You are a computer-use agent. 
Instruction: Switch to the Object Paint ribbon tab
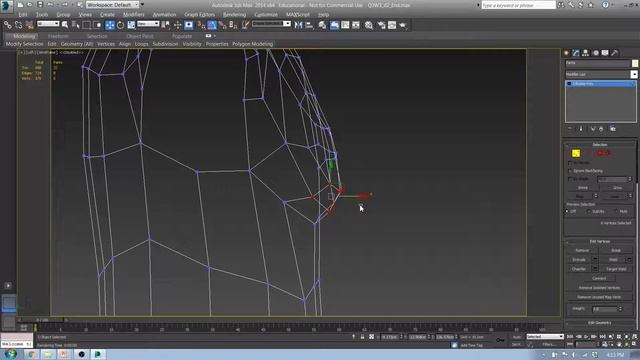coord(140,36)
